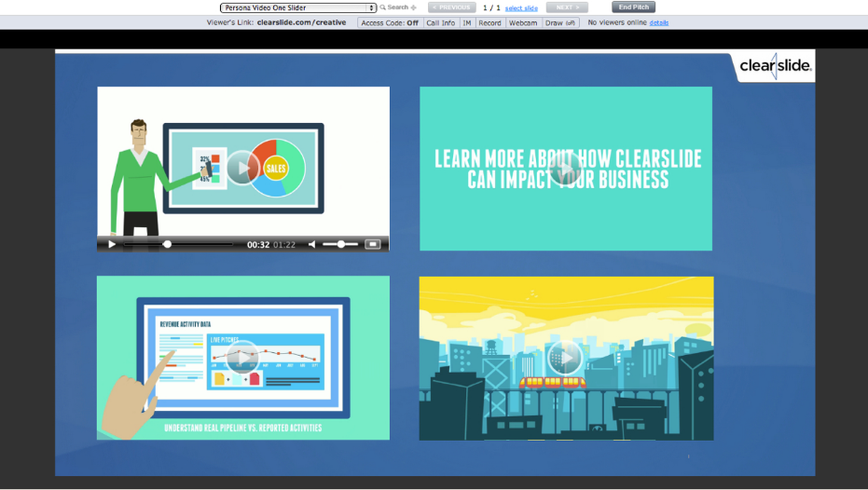868x490 pixels.
Task: Play the Learn More About ClearSlide video
Action: tap(565, 168)
